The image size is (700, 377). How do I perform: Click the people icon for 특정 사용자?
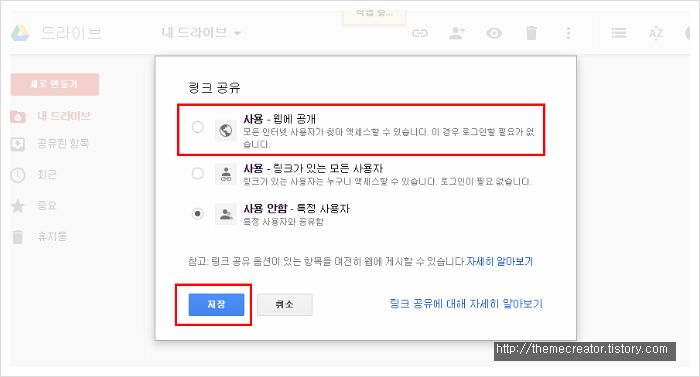[226, 214]
